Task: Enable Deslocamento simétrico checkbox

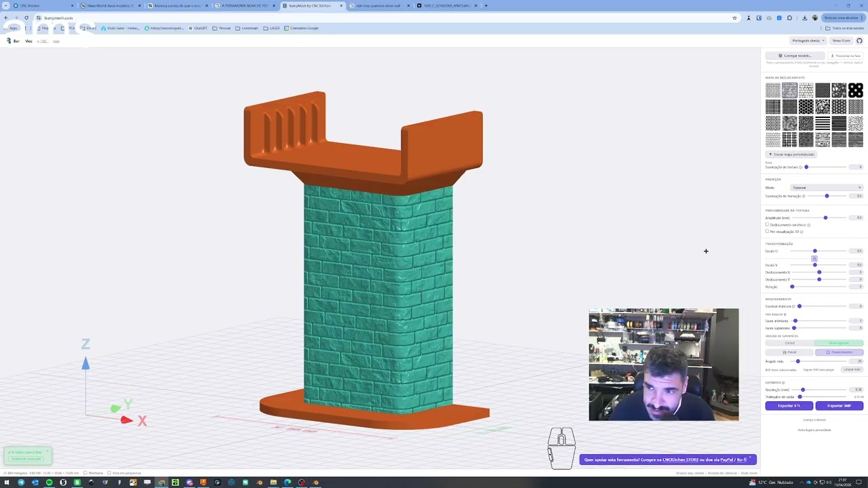Action: coord(768,224)
